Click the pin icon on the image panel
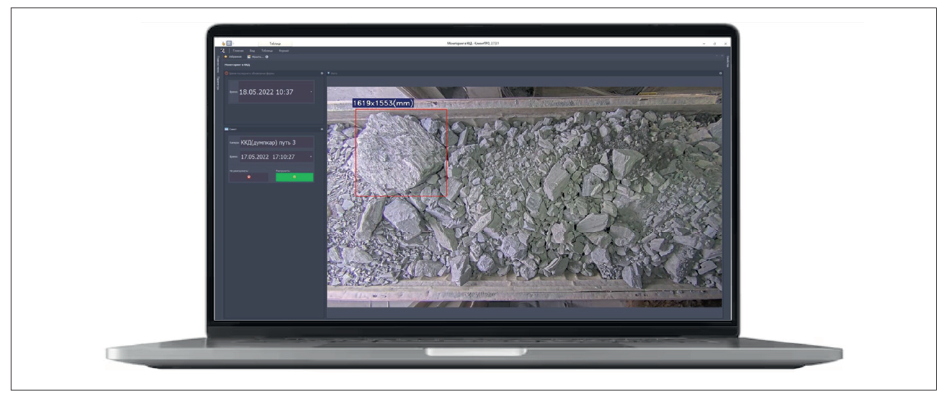Image resolution: width=948 pixels, height=398 pixels. pos(721,73)
